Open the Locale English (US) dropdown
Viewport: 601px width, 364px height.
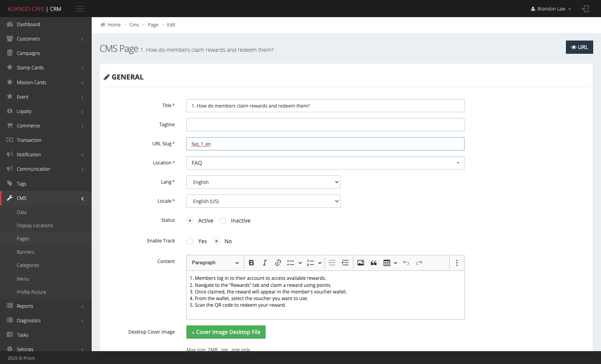(263, 201)
